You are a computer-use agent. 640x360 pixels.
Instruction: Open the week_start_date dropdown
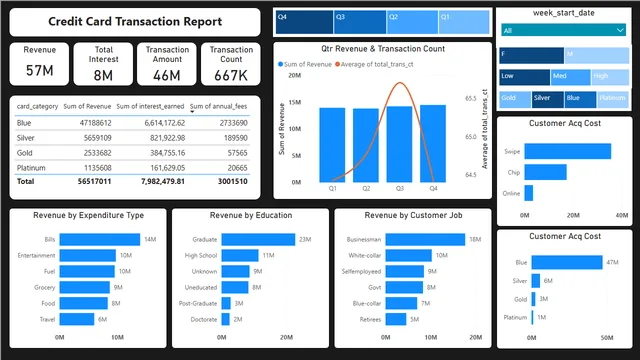563,30
